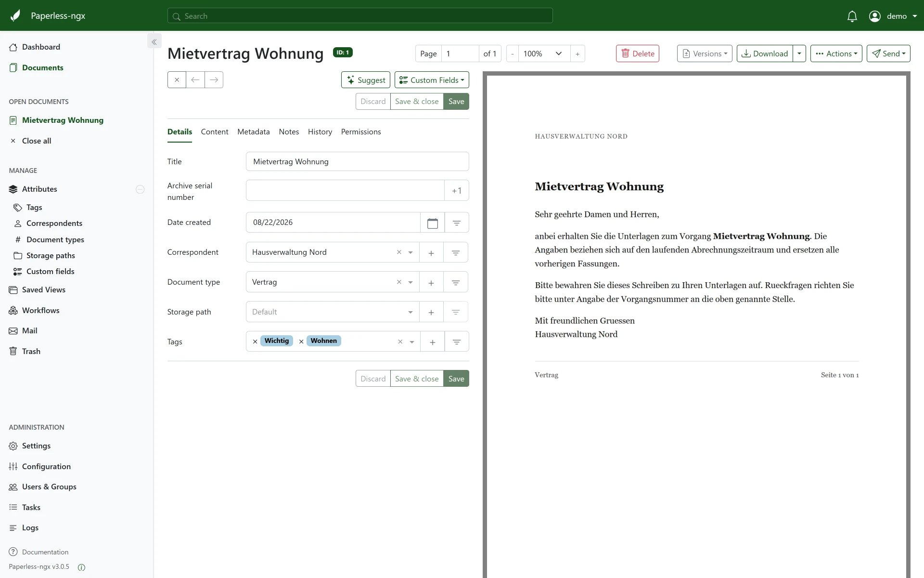
Task: Focus the top Search bar
Action: point(360,16)
